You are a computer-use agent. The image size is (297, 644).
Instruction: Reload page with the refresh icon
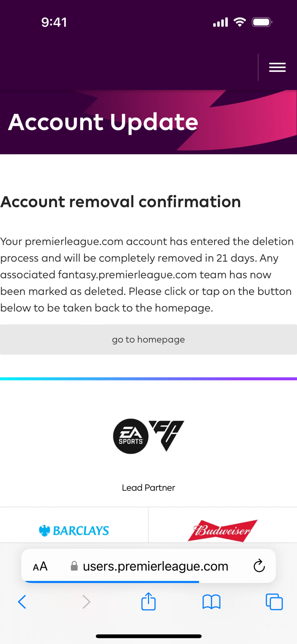pyautogui.click(x=259, y=566)
